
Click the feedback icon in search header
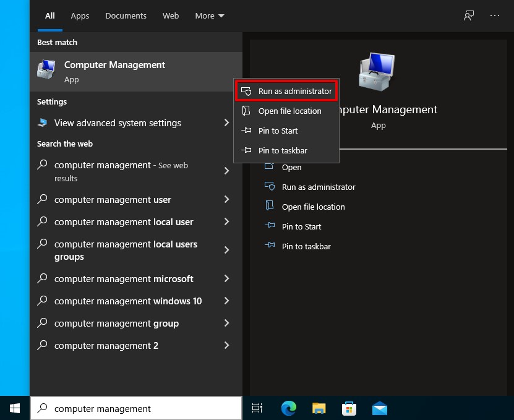click(x=469, y=15)
